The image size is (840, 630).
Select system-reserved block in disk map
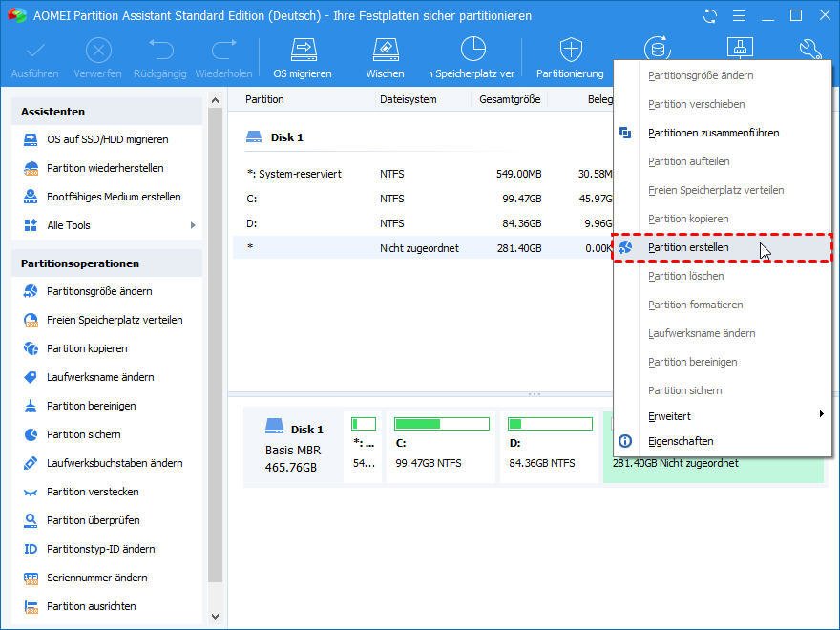pyautogui.click(x=364, y=447)
